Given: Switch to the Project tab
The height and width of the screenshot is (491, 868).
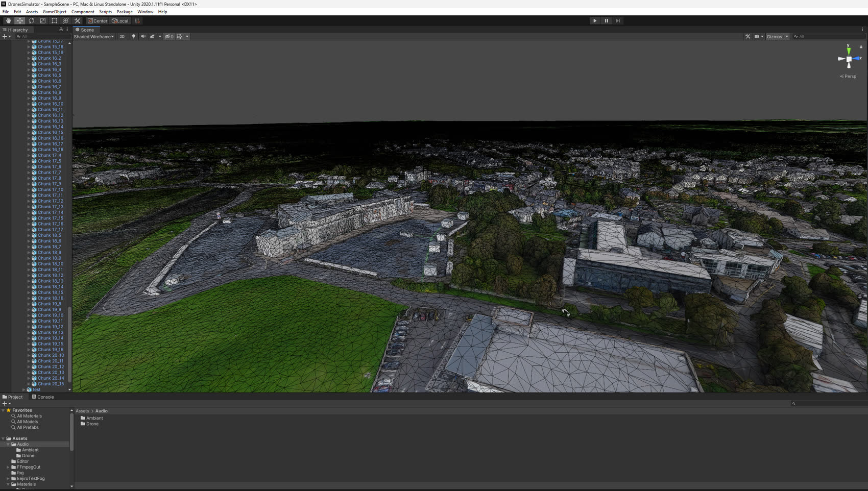Looking at the screenshot, I should 13,397.
